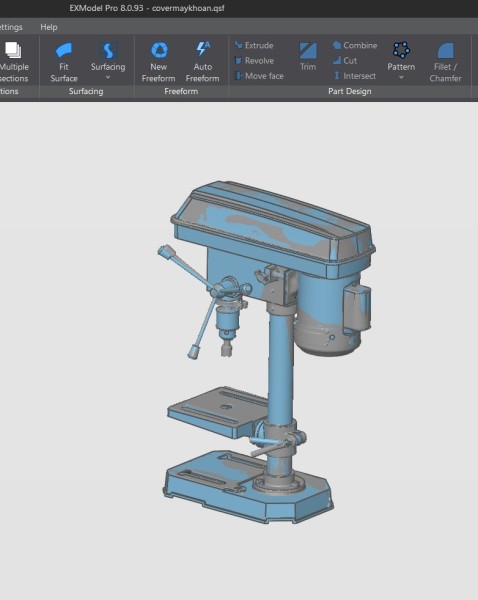Select the Move face command
Viewport: 478px width, 600px height.
point(259,76)
